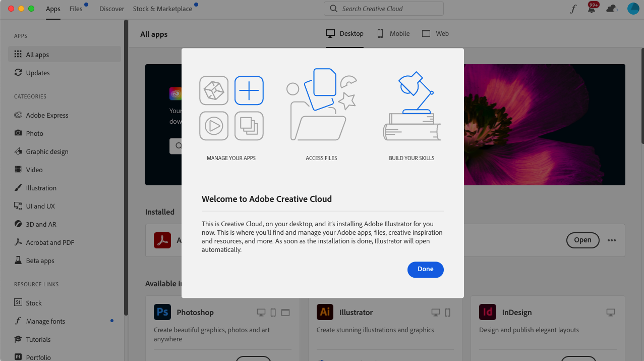Click the flower banner image
This screenshot has height=361, width=644.
pos(545,125)
